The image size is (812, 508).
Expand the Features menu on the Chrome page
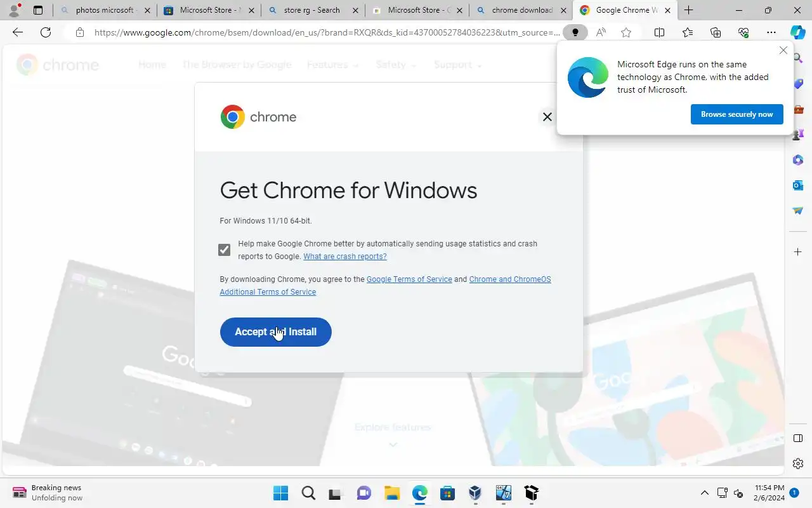(x=332, y=65)
